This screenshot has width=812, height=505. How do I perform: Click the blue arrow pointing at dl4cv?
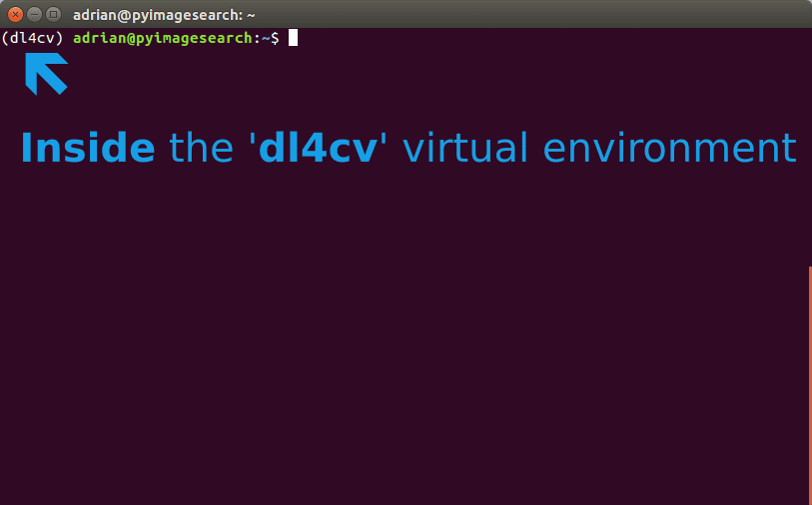tap(47, 74)
